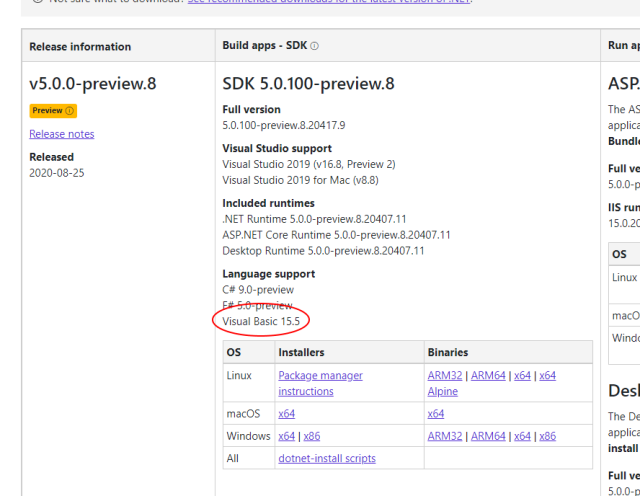Select the v5.0.0-preview.8 heading
The image size is (640, 496).
coord(93,84)
